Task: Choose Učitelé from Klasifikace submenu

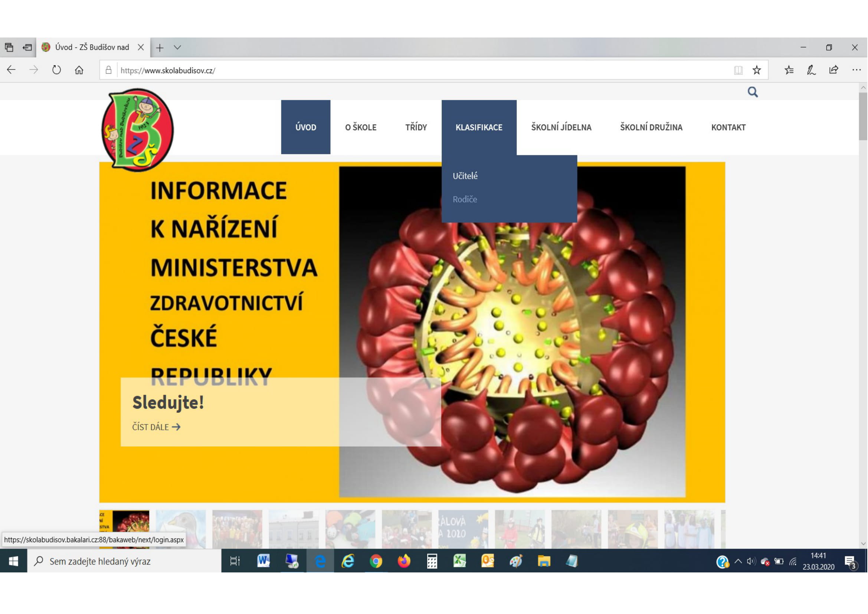Action: pyautogui.click(x=465, y=176)
